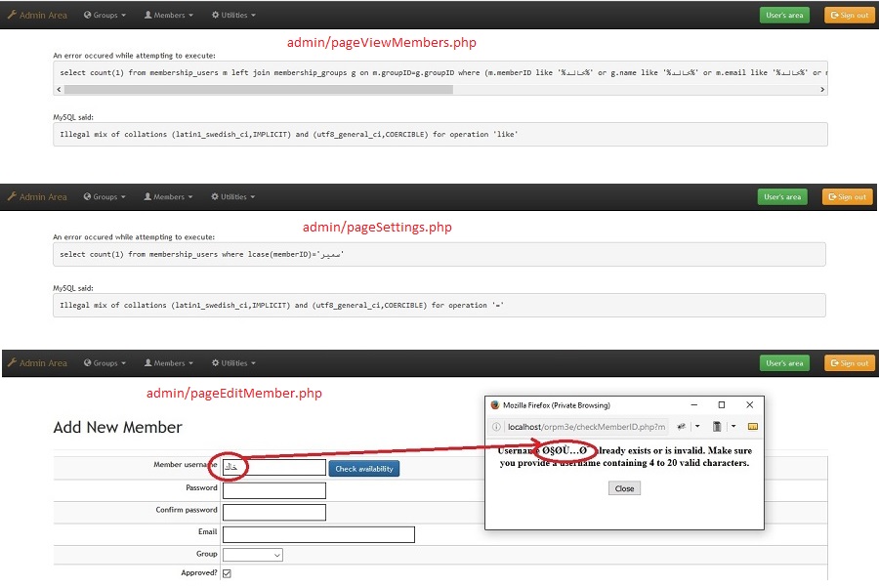Minimize the Mozilla Firefox popup window
879x588 pixels.
coord(694,404)
